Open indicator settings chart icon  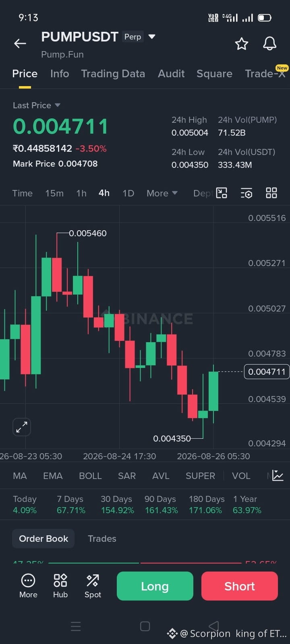278,475
